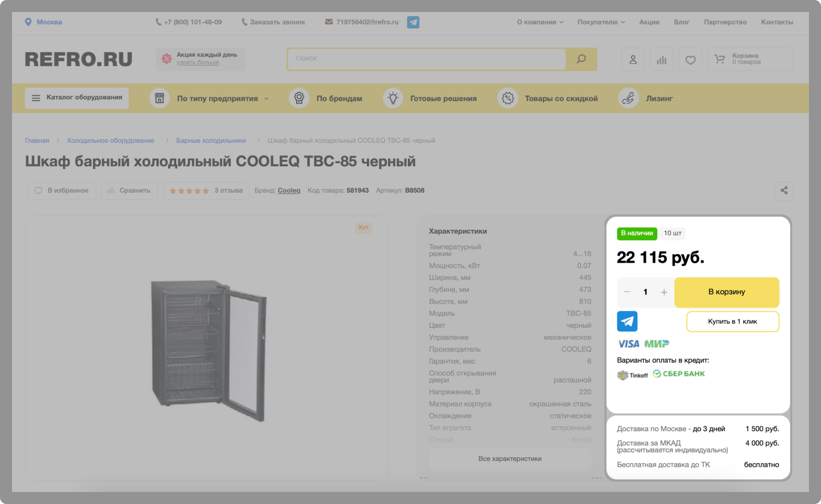Click the Сбербанк credit logo

pos(679,374)
